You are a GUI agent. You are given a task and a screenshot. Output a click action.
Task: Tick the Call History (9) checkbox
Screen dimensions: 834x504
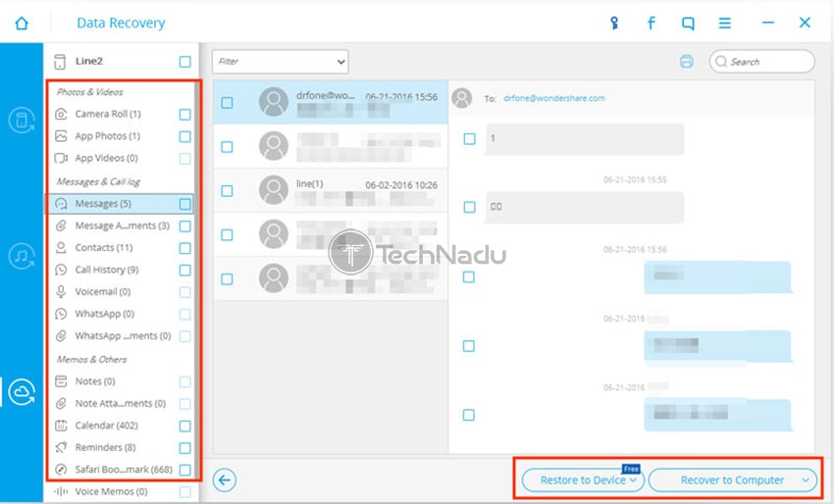tap(185, 270)
